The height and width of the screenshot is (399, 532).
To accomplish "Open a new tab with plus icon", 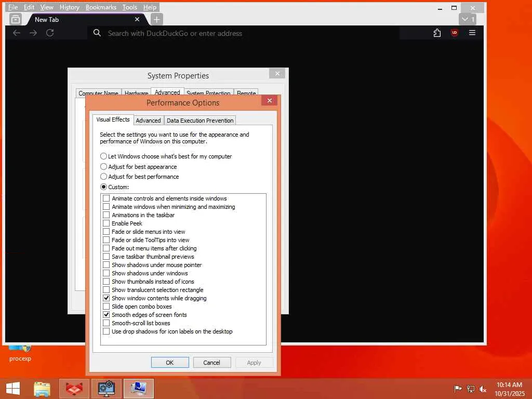I will (156, 19).
